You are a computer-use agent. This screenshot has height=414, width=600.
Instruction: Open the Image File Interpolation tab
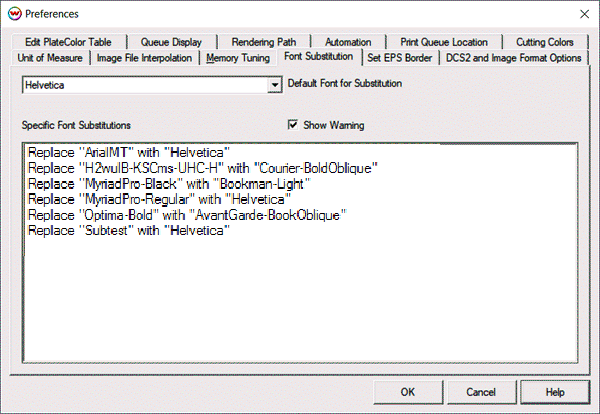[x=147, y=58]
